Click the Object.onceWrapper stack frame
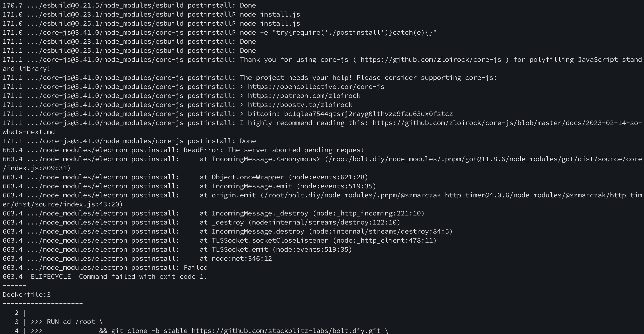Screen dimensions: 644x334 [248, 177]
